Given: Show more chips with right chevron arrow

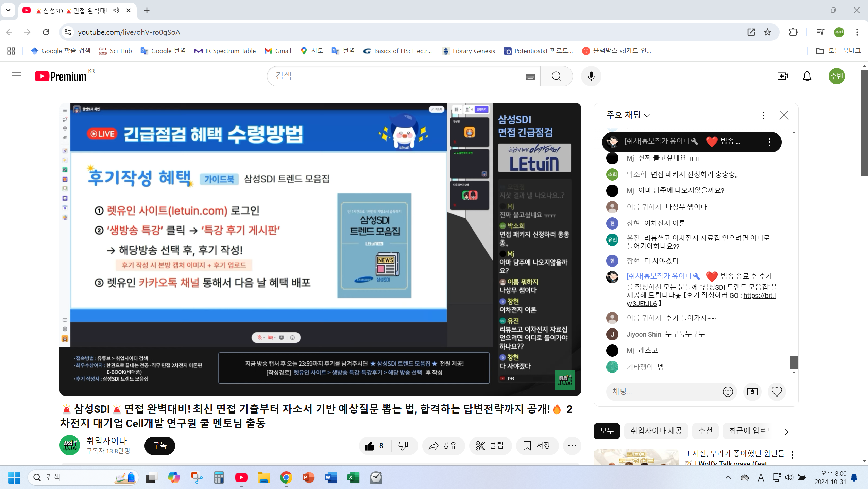Looking at the screenshot, I should click(786, 432).
